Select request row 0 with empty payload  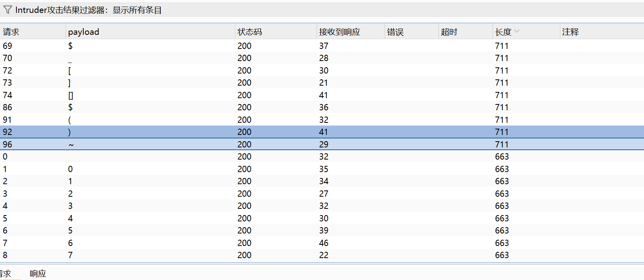[156, 157]
